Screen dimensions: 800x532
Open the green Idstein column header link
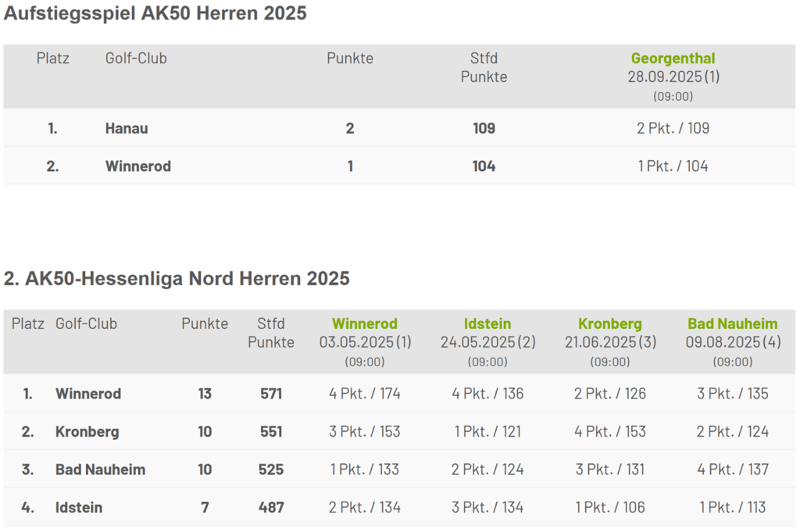[487, 323]
